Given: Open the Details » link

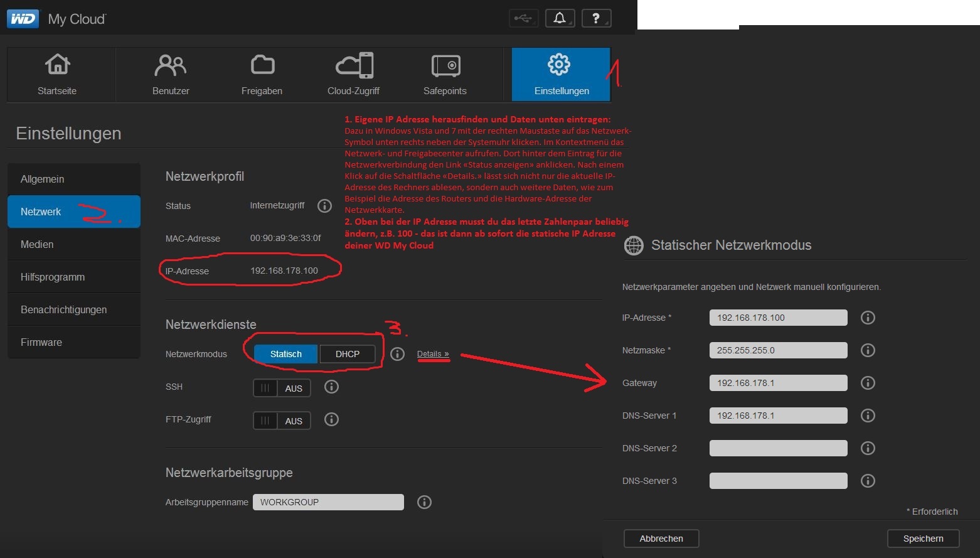Looking at the screenshot, I should tap(433, 354).
